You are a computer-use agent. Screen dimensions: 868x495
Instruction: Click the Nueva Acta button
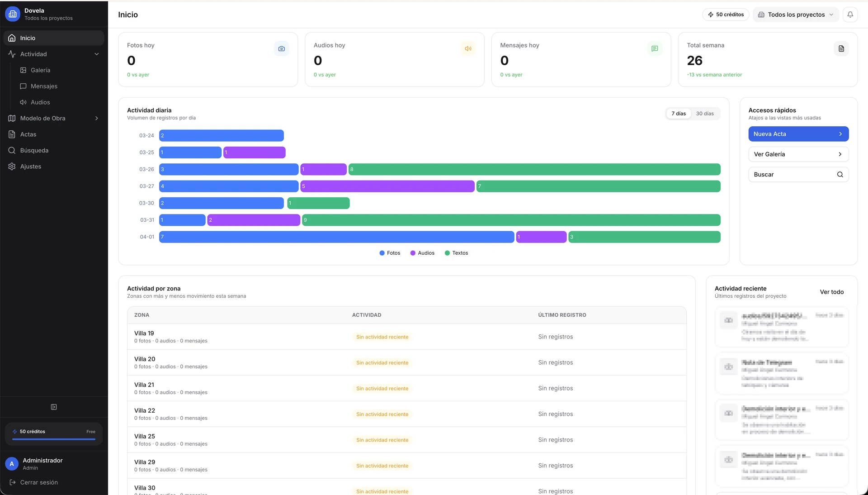[x=798, y=134]
